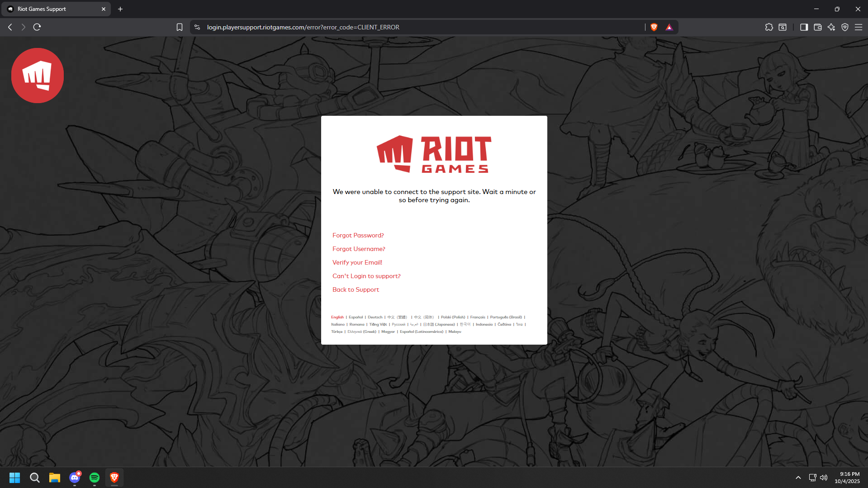Focus the address bar URL field
The image size is (868, 488).
tap(424, 27)
